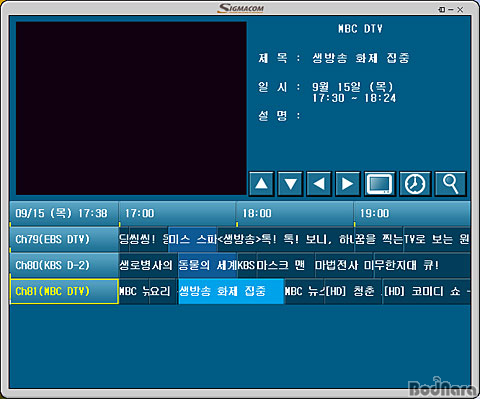Click the 17:00 timeline header

pyautogui.click(x=177, y=213)
